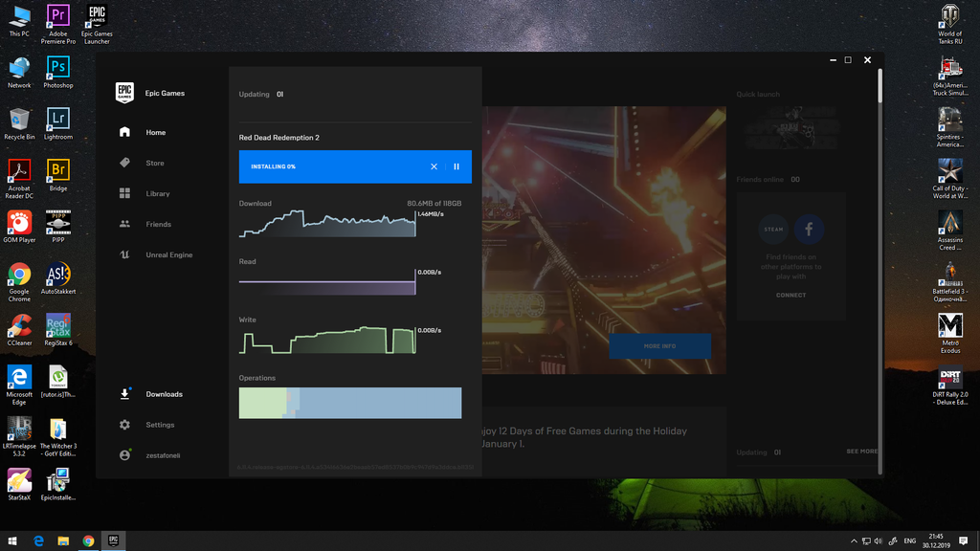The image size is (980, 551).
Task: Select the Epic Games Launcher desktop shortcut
Action: coord(97,24)
